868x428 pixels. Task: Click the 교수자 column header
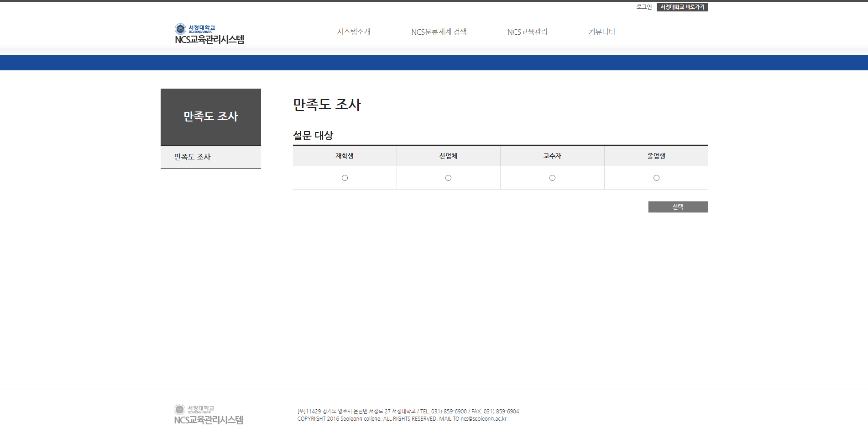[x=552, y=156]
